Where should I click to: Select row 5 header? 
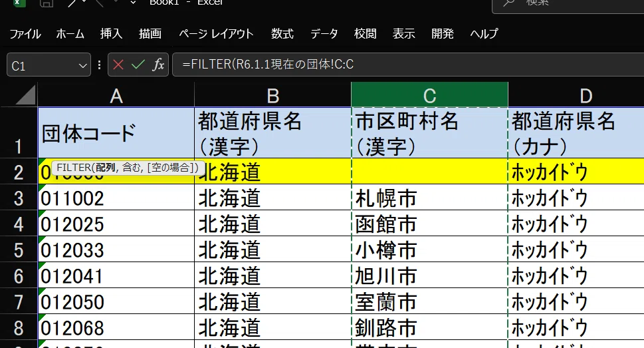point(19,249)
